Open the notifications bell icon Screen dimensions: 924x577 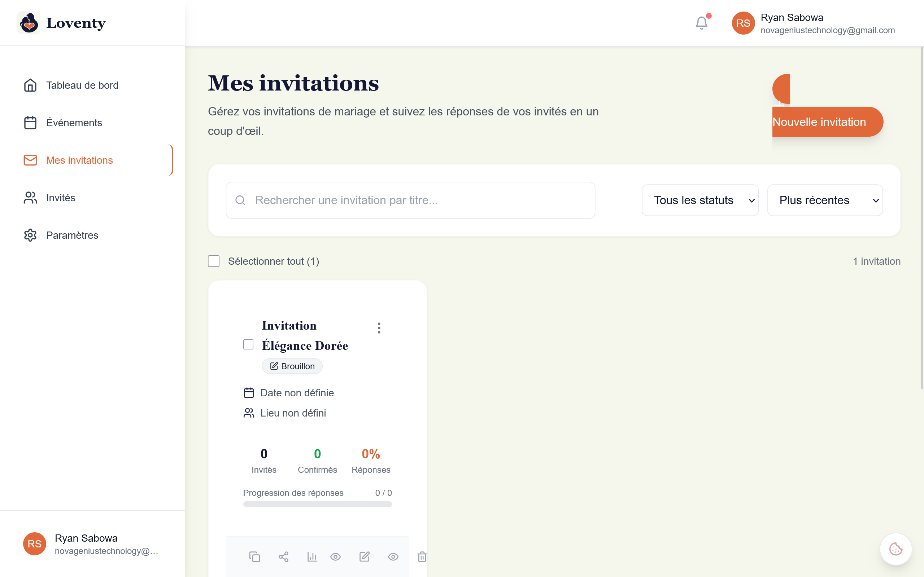click(701, 23)
